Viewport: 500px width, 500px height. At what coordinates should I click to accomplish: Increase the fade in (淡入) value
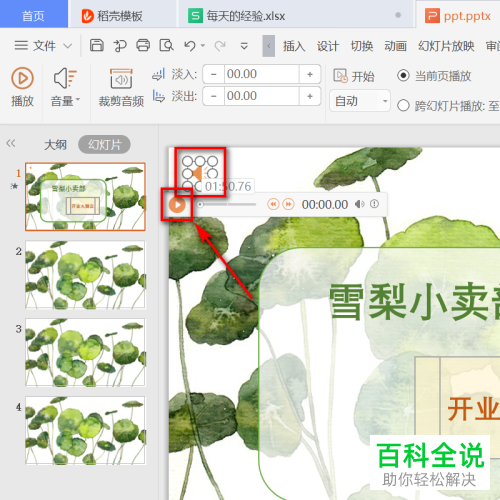click(x=310, y=74)
